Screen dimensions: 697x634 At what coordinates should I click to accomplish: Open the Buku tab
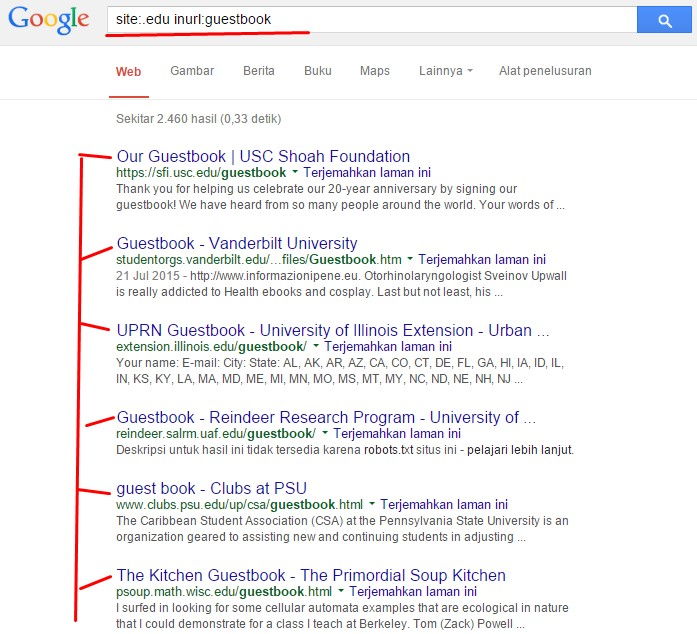click(318, 71)
